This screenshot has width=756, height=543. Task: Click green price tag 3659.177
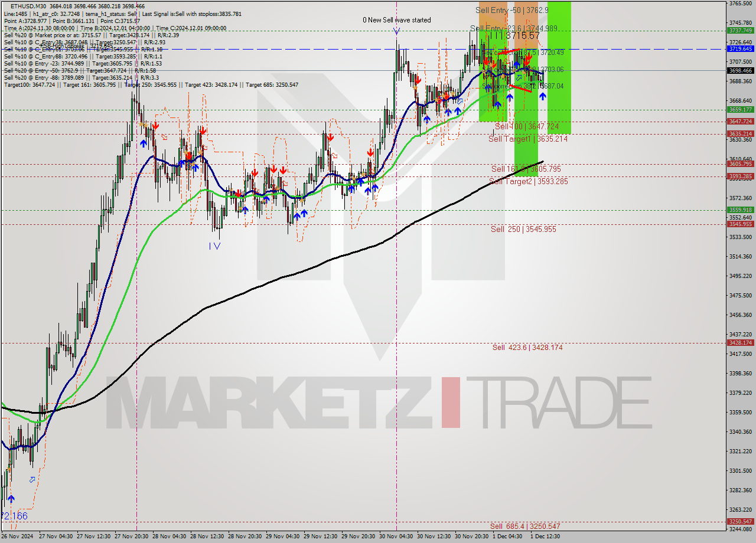[x=740, y=110]
